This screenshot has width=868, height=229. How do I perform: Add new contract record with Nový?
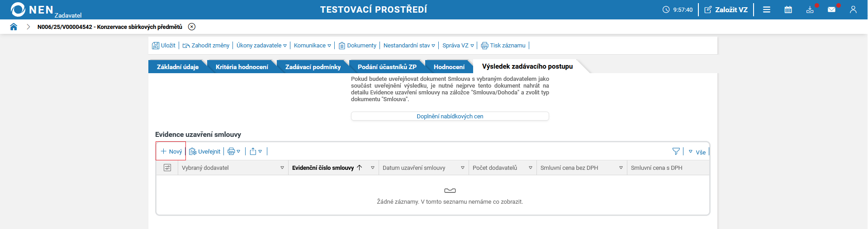pyautogui.click(x=171, y=151)
